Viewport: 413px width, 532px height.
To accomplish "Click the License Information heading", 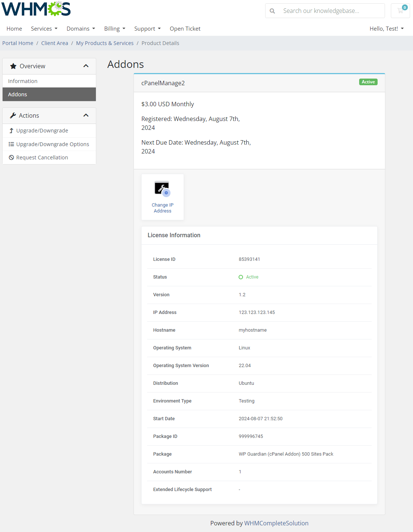I will [x=174, y=235].
